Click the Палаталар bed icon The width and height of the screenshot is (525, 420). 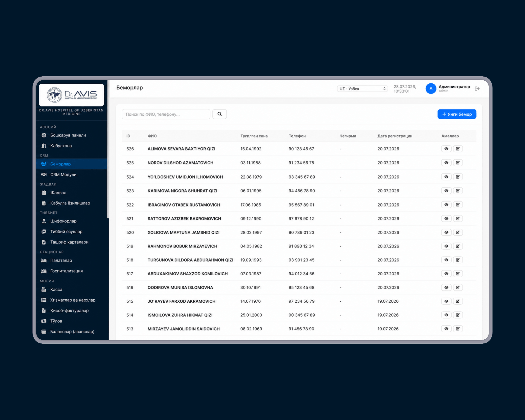pos(44,260)
